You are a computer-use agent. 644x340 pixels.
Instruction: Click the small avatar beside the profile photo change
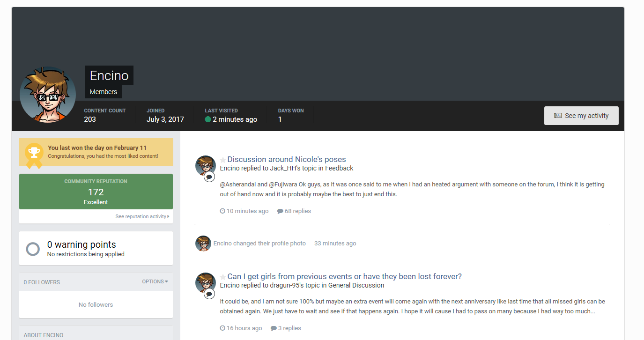(x=203, y=244)
